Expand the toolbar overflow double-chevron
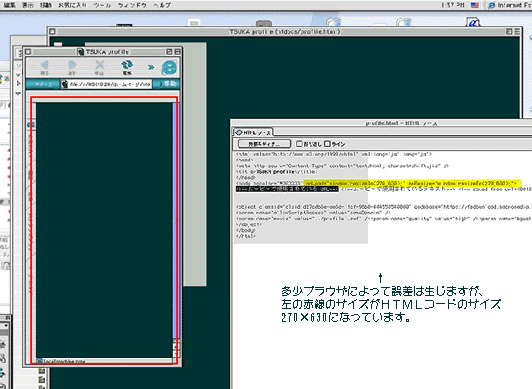The width and height of the screenshot is (532, 389). click(151, 67)
